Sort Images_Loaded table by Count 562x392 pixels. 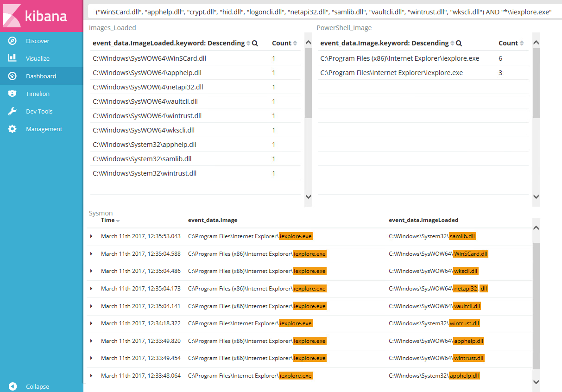click(x=295, y=43)
